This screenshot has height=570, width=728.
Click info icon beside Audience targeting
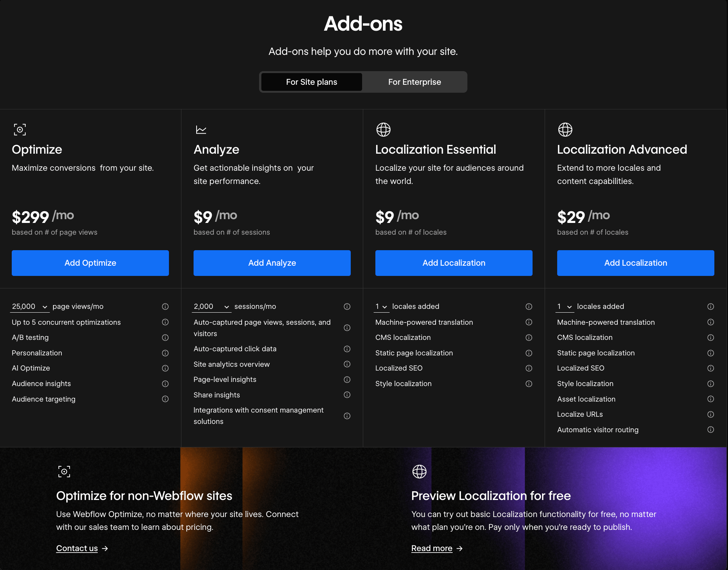pos(165,399)
